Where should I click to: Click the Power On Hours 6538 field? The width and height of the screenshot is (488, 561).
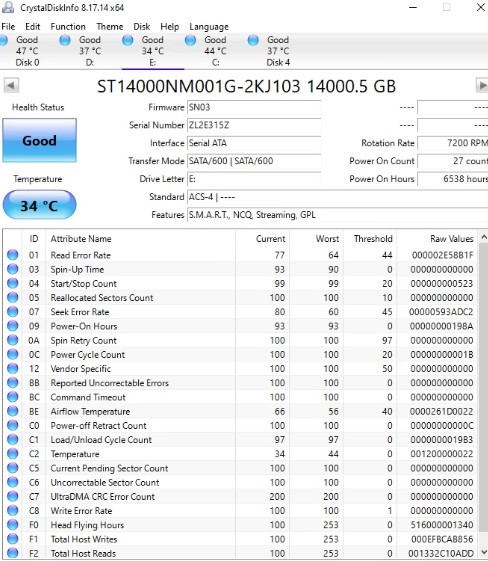pos(453,179)
